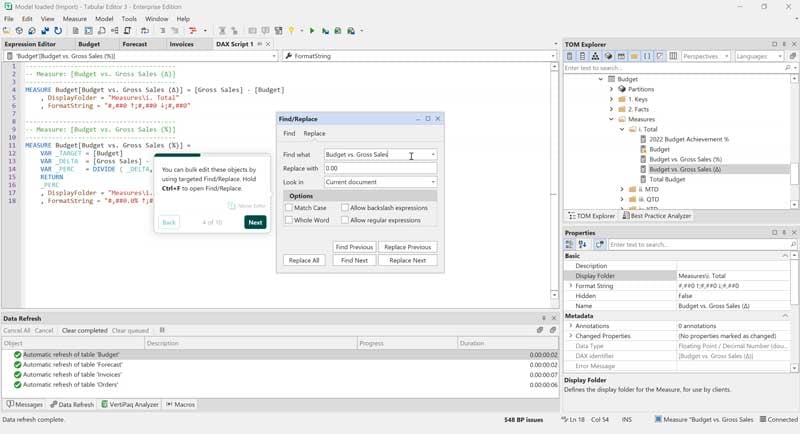Screen dimensions: 800x434
Task: Switch to Find tab in Find/Replace dialog
Action: pyautogui.click(x=289, y=133)
